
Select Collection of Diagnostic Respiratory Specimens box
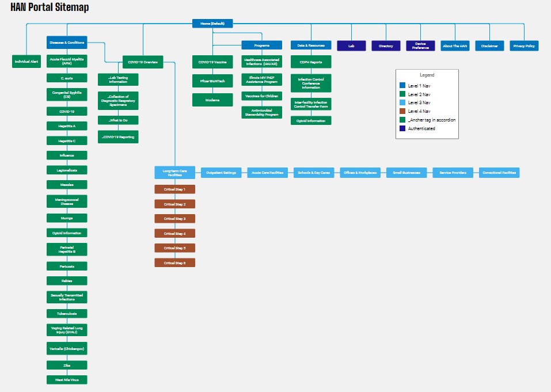(x=118, y=101)
